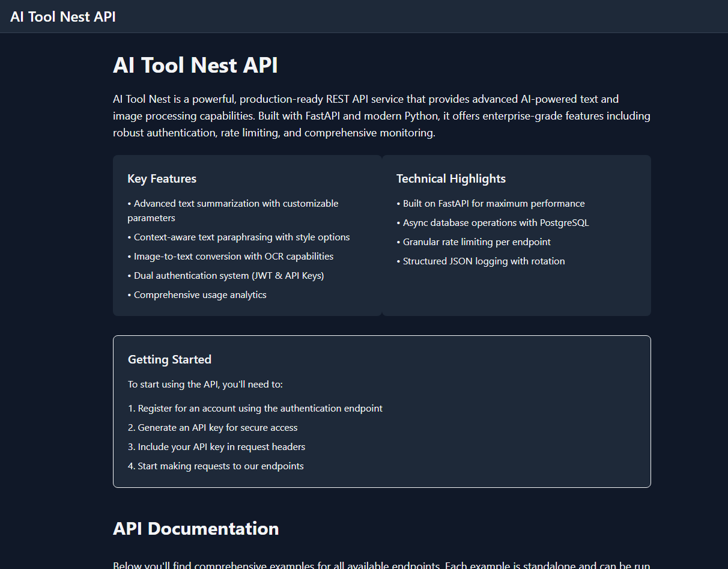728x569 pixels.
Task: Click the API Documentation heading
Action: pyautogui.click(x=196, y=529)
